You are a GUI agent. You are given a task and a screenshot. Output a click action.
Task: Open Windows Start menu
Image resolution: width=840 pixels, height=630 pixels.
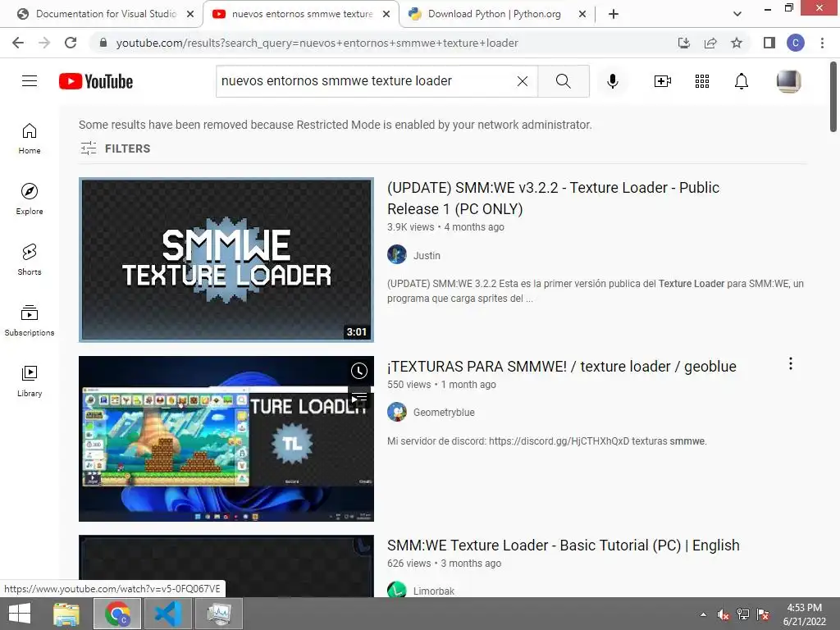click(20, 614)
